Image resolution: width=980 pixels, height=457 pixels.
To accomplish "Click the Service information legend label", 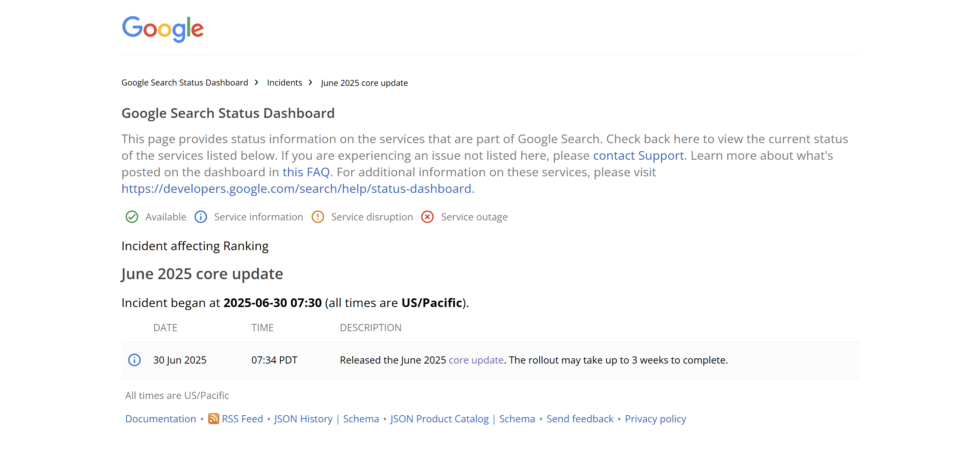I will [x=259, y=217].
